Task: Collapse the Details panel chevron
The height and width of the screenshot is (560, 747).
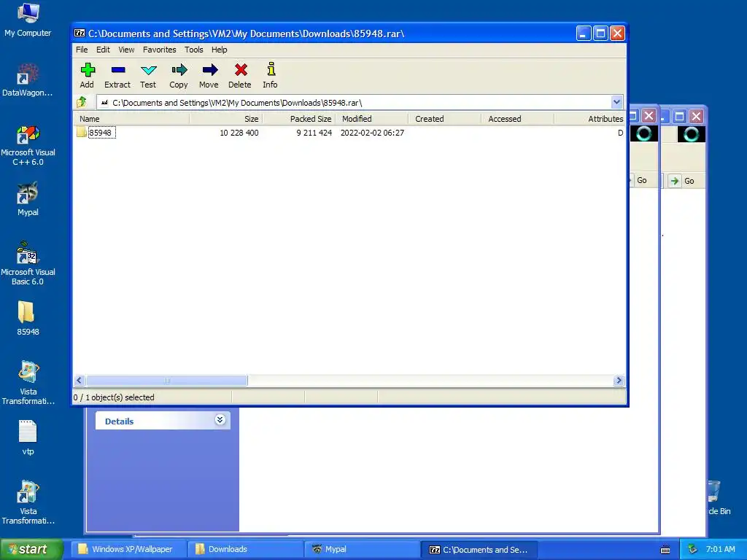Action: pos(220,420)
